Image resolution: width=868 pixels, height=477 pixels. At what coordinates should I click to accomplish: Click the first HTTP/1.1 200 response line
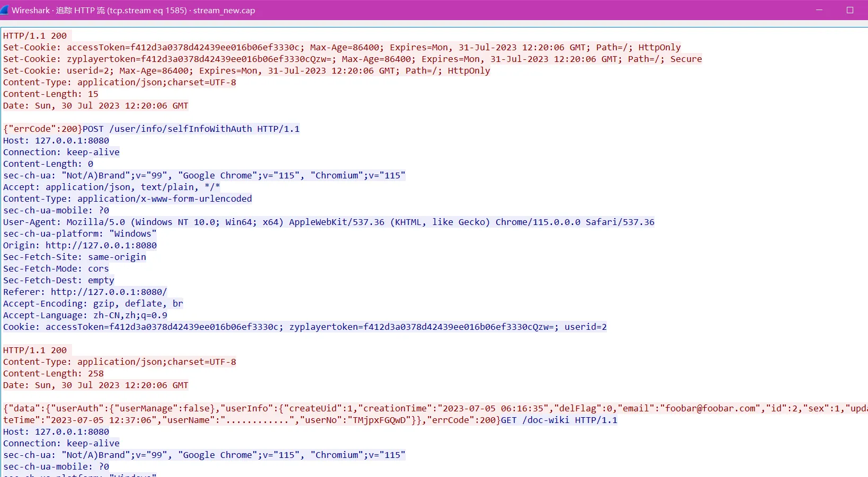pos(35,36)
